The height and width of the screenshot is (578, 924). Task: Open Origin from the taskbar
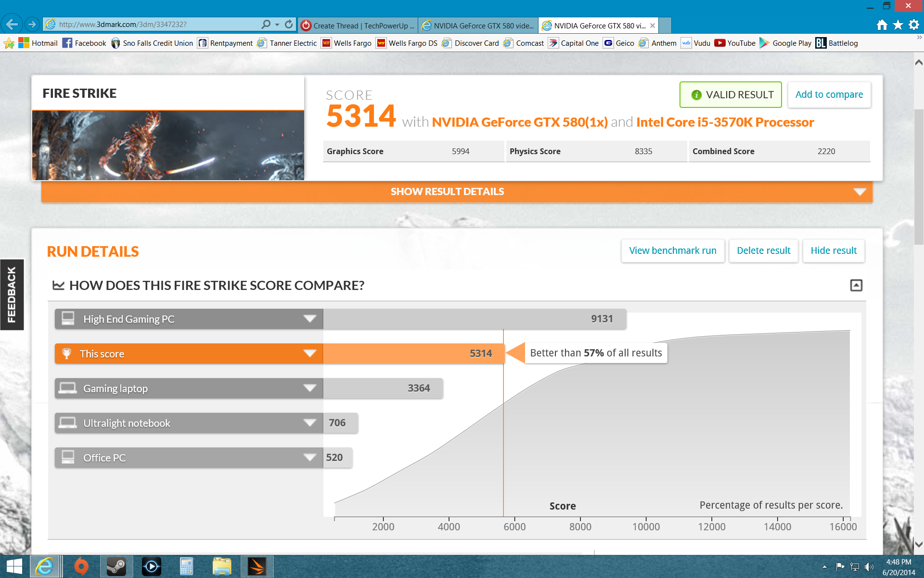click(81, 566)
